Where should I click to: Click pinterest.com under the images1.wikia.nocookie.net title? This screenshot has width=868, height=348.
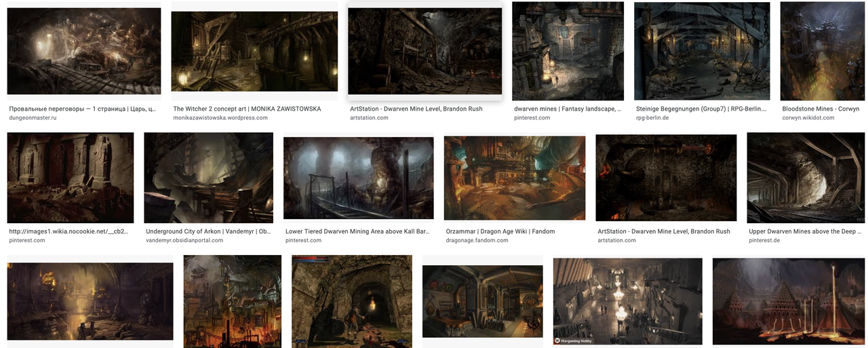pyautogui.click(x=27, y=241)
